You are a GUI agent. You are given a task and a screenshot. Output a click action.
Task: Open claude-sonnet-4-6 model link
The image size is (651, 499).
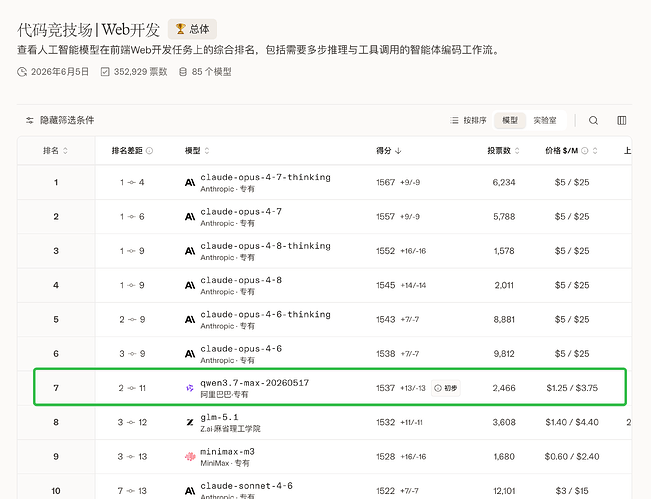click(246, 486)
